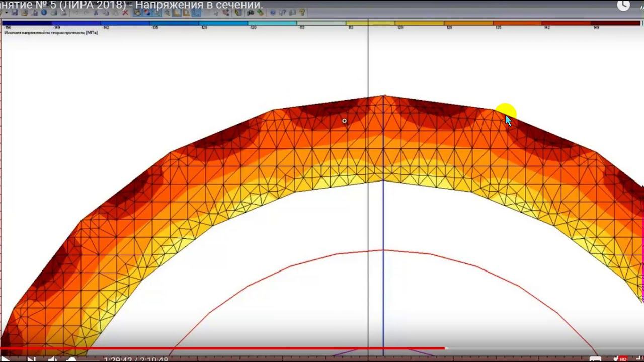The height and width of the screenshot is (362, 644).
Task: Click the dark blue -156 legend swatch
Action: [x=28, y=23]
